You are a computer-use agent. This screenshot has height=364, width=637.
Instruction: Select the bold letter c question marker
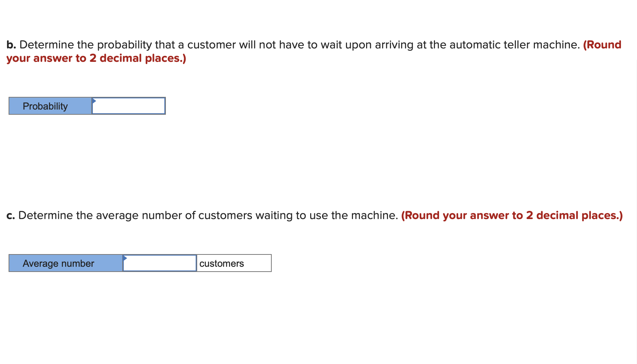point(10,215)
